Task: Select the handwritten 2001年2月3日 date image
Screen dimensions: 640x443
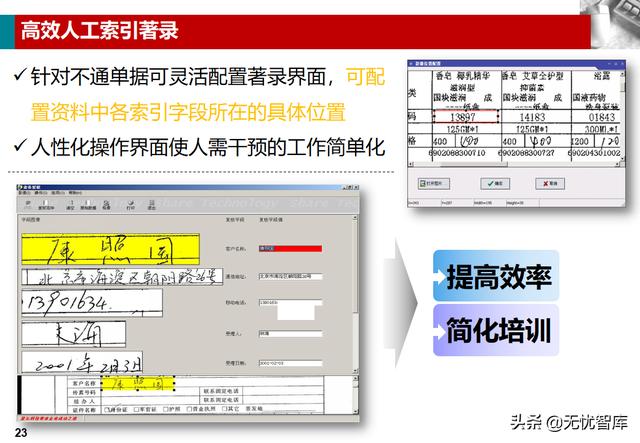Action: 82,362
